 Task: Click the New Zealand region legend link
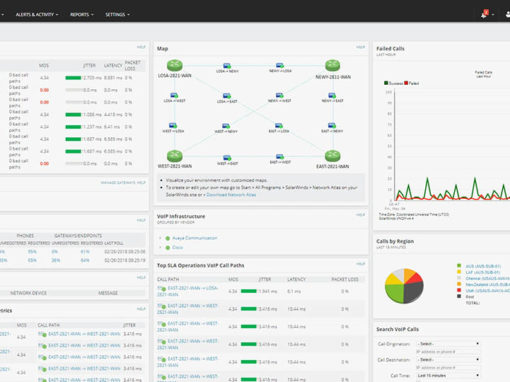(488, 284)
